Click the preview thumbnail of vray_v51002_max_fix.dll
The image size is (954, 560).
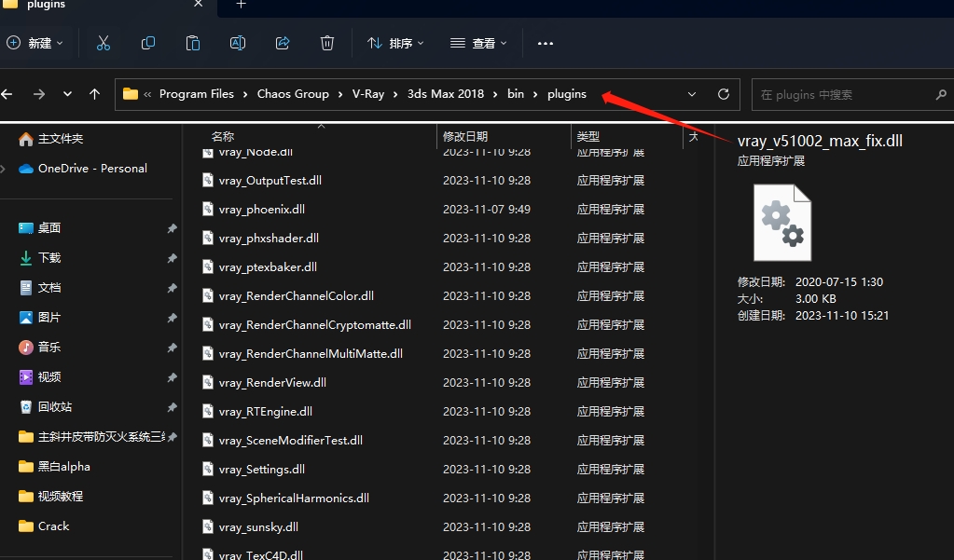[x=782, y=223]
